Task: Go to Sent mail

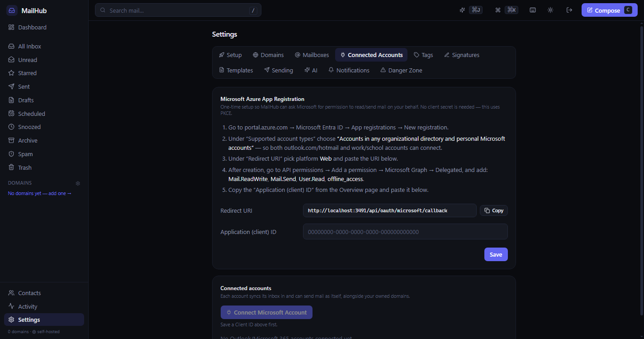Action: coord(44,86)
